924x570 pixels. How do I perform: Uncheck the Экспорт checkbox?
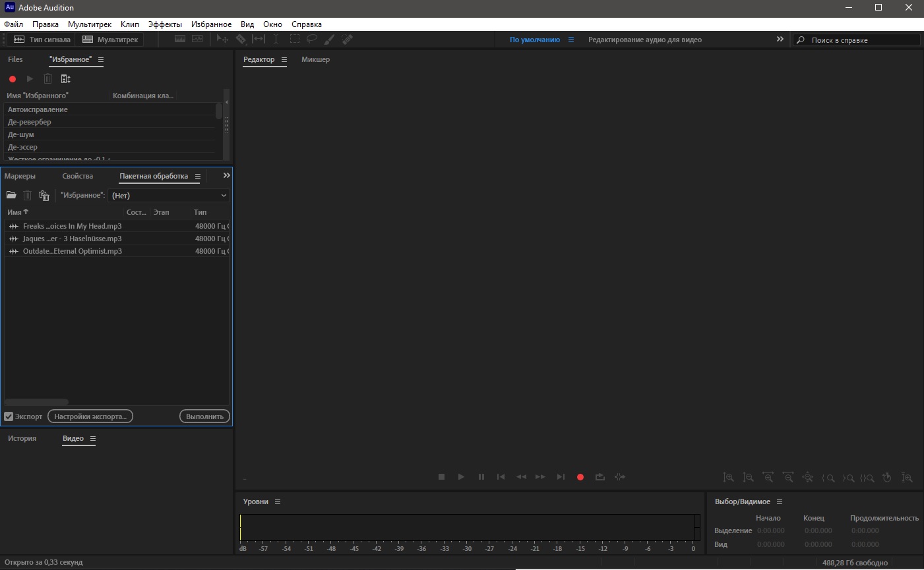(x=9, y=416)
